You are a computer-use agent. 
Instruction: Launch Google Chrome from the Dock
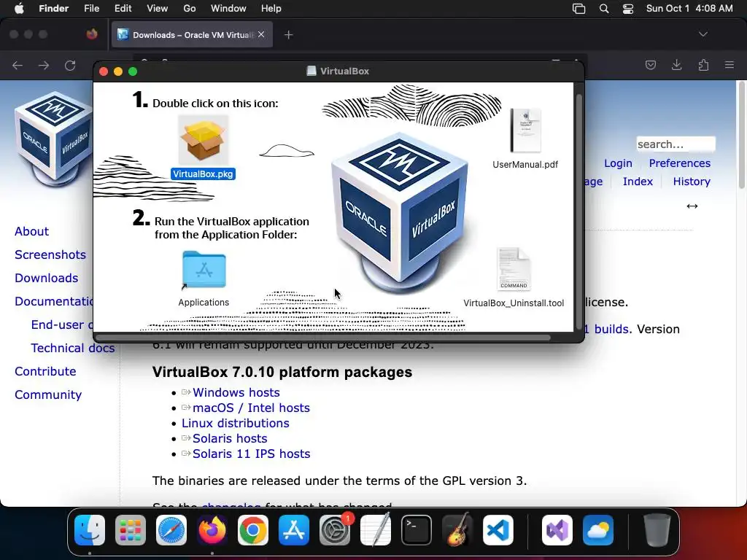253,530
